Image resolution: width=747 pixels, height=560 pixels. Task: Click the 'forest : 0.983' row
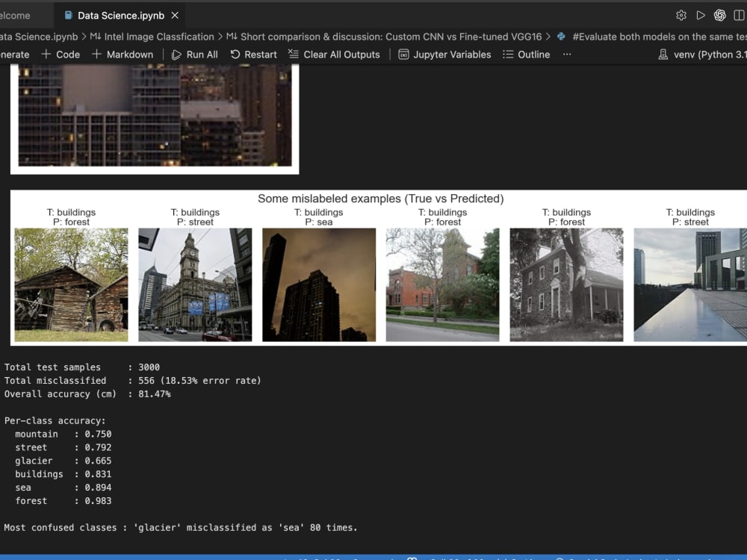coord(63,500)
